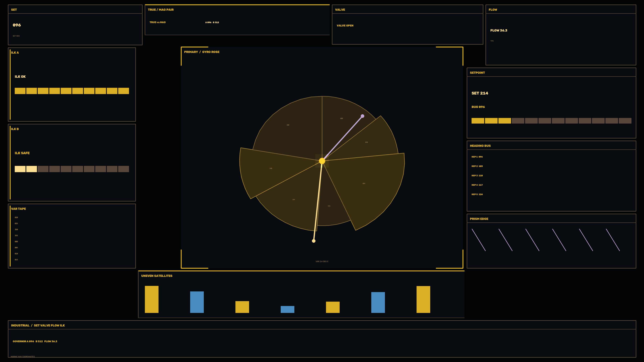This screenshot has width=644, height=362.
Task: Click the TPH unit caption
Action: coord(492,41)
